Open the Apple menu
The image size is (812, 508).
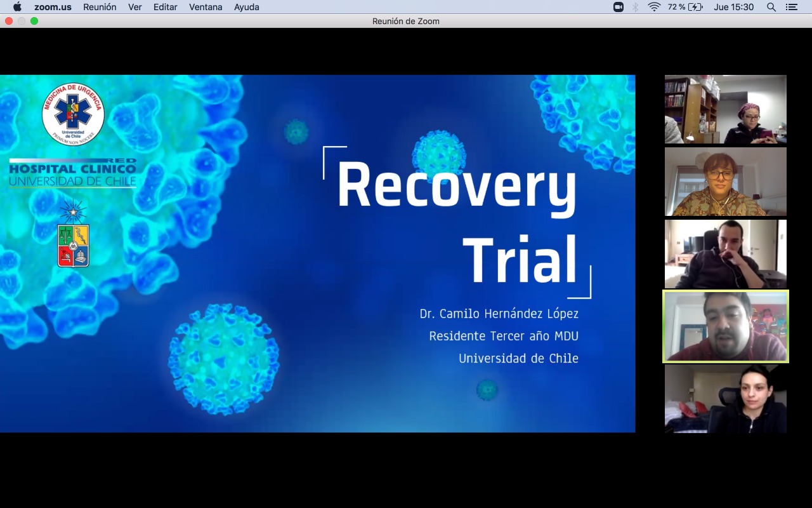tap(17, 7)
